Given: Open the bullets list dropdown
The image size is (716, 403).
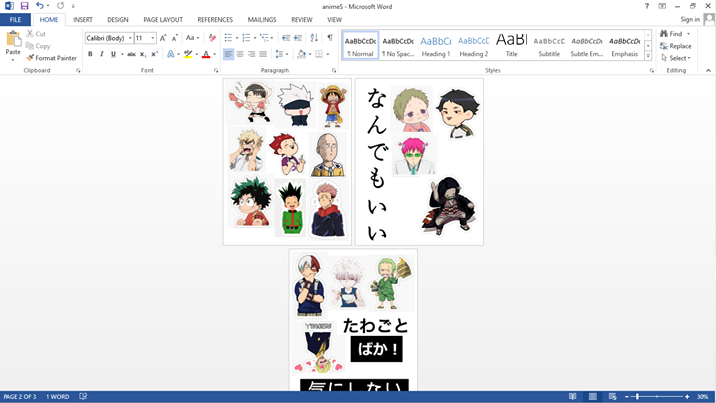Looking at the screenshot, I should point(237,38).
